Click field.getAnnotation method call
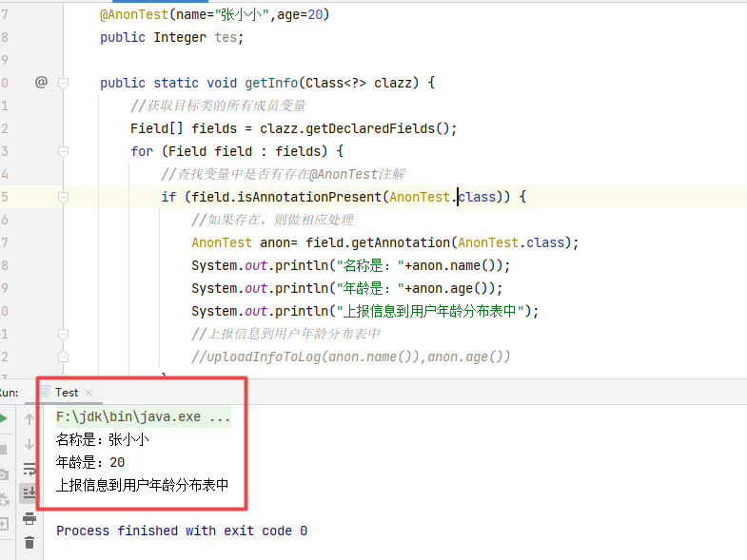Viewport: 747px width, 560px height. 378,242
